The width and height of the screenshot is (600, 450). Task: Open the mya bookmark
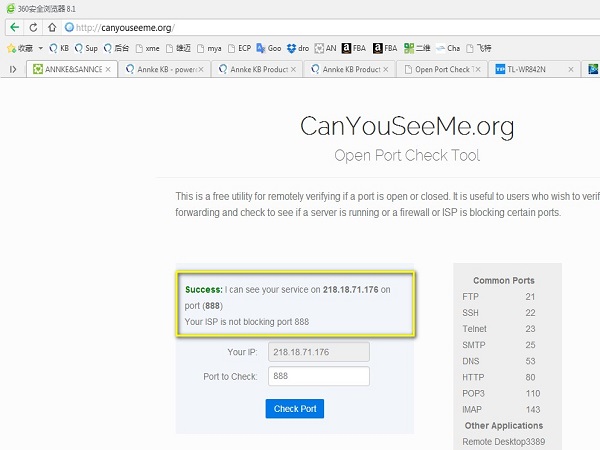[209, 48]
